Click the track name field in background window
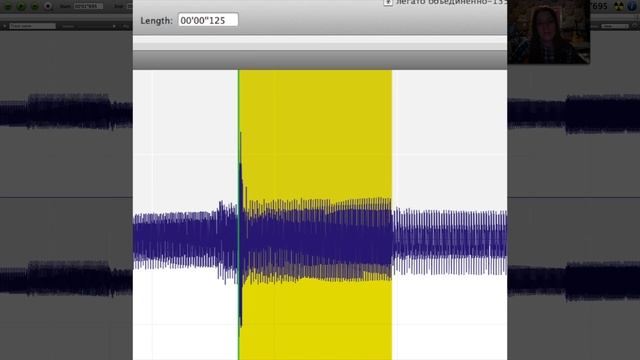 tap(32, 26)
